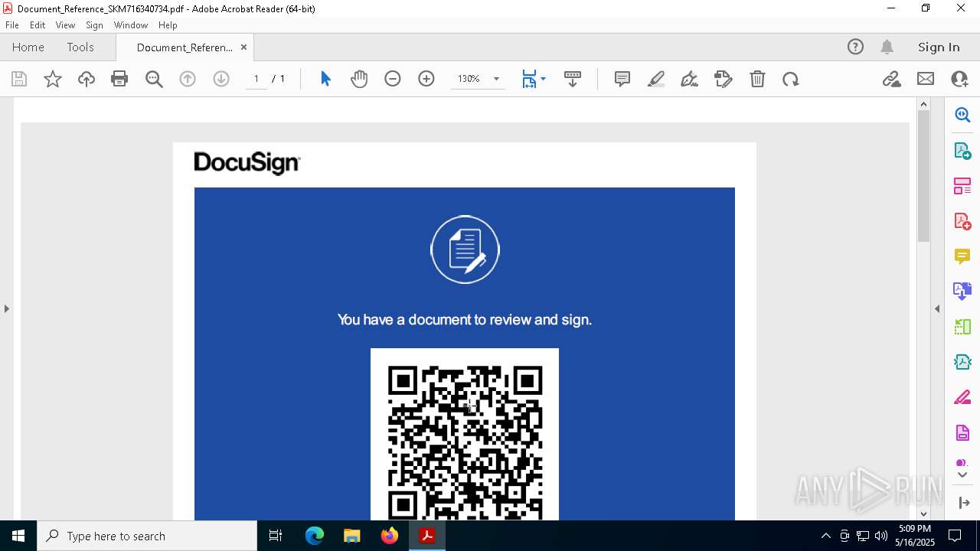Delete page via the trash icon
Viewport: 980px width, 551px height.
click(x=757, y=79)
